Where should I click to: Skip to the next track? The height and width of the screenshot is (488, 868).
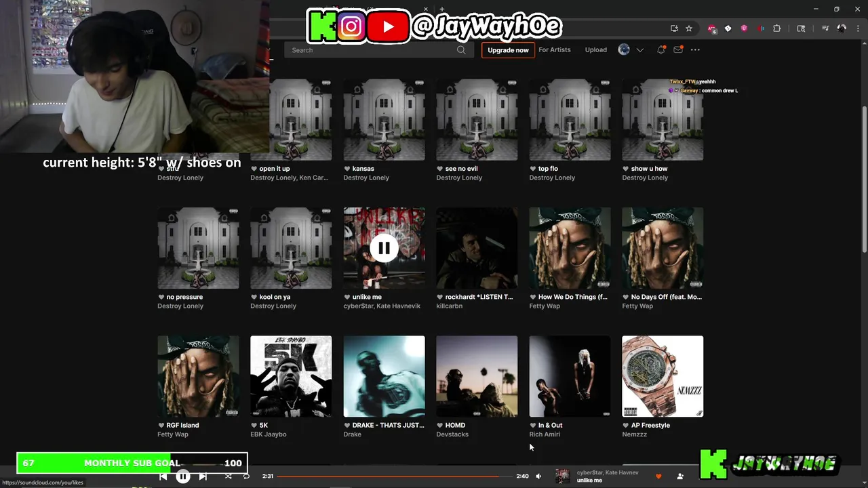point(203,476)
